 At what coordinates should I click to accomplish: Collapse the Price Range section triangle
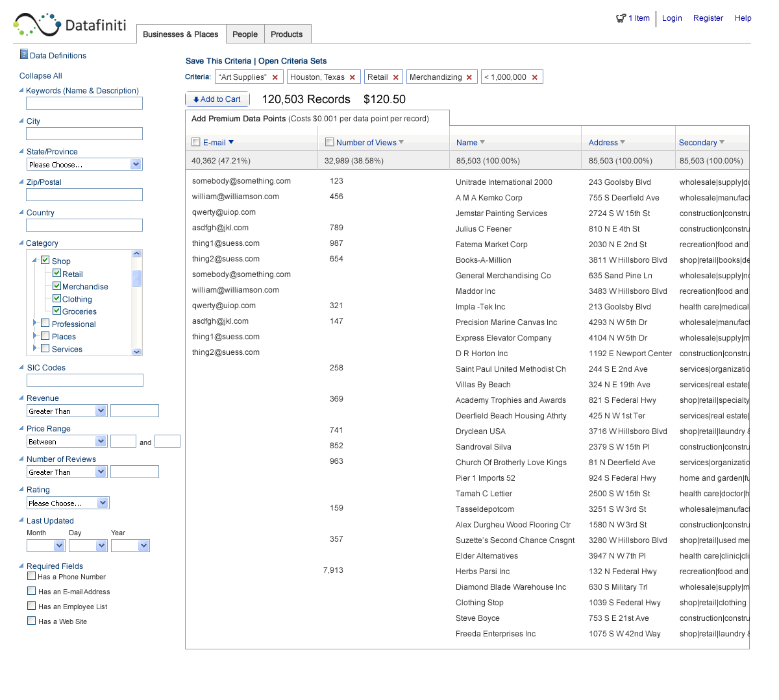tap(21, 428)
